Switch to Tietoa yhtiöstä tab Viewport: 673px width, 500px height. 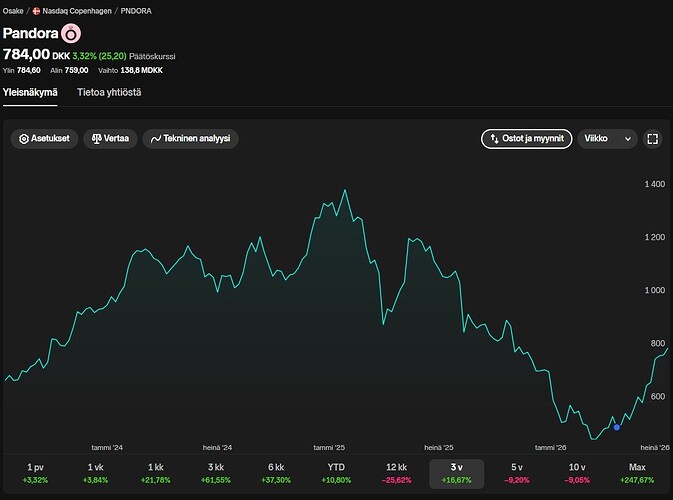[x=109, y=92]
